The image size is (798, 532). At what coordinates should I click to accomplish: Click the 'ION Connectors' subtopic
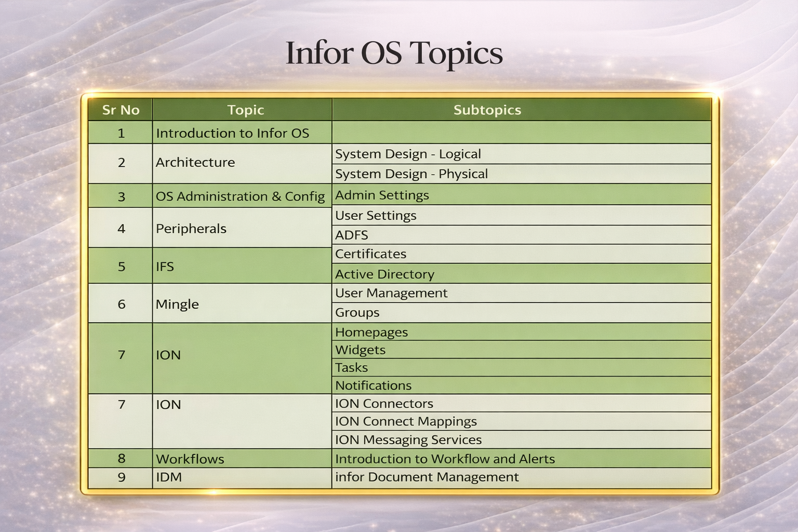point(384,403)
